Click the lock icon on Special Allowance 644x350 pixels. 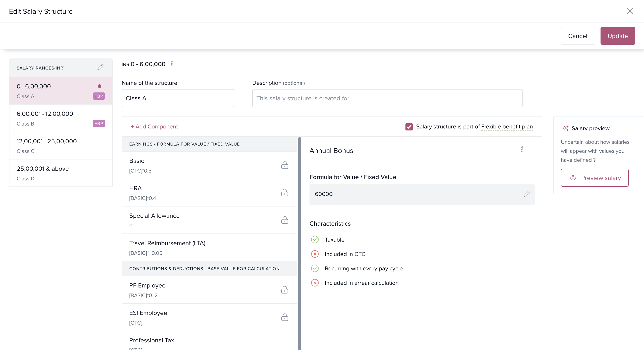tap(284, 220)
